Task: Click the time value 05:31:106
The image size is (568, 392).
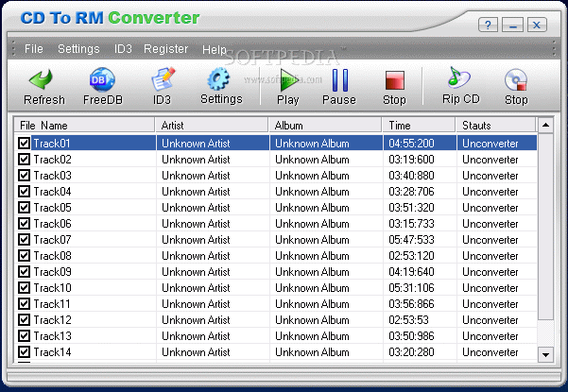Action: tap(411, 288)
